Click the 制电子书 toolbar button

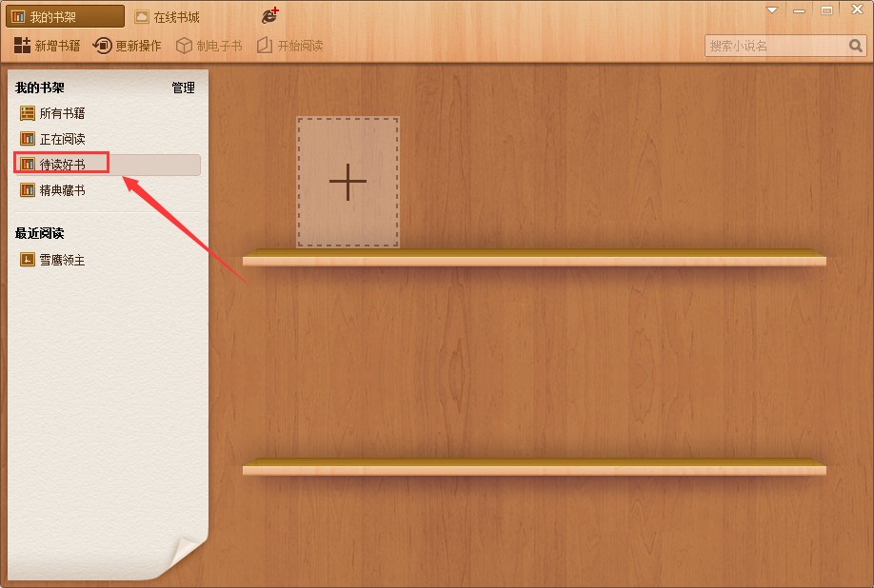tap(209, 46)
